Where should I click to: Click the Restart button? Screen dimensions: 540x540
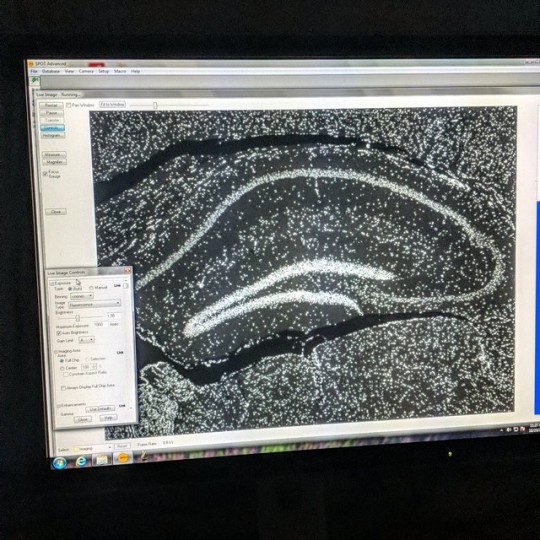51,105
